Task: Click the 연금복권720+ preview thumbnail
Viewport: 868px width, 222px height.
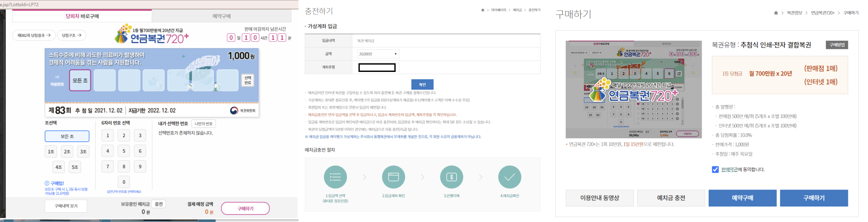Action: pyautogui.click(x=634, y=89)
